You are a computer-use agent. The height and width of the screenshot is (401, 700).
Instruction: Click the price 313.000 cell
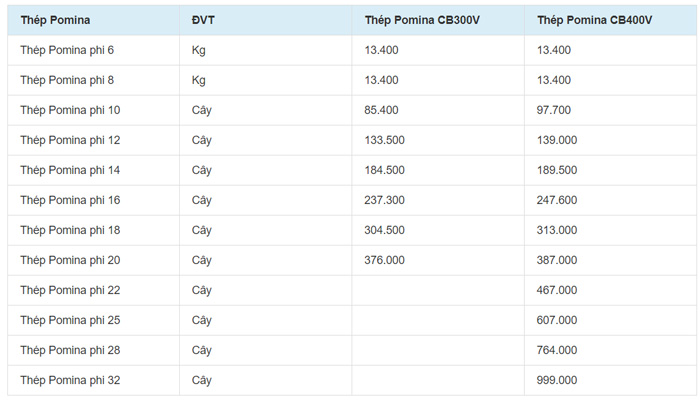coord(557,230)
